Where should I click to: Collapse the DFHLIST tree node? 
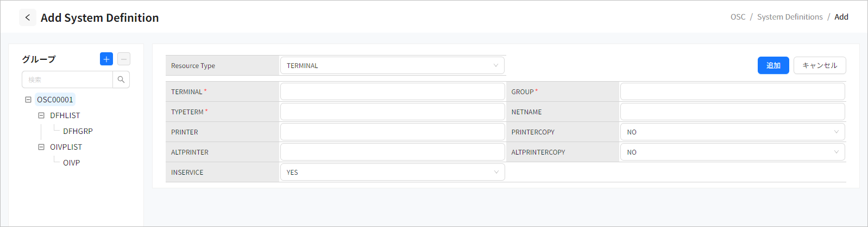(41, 115)
